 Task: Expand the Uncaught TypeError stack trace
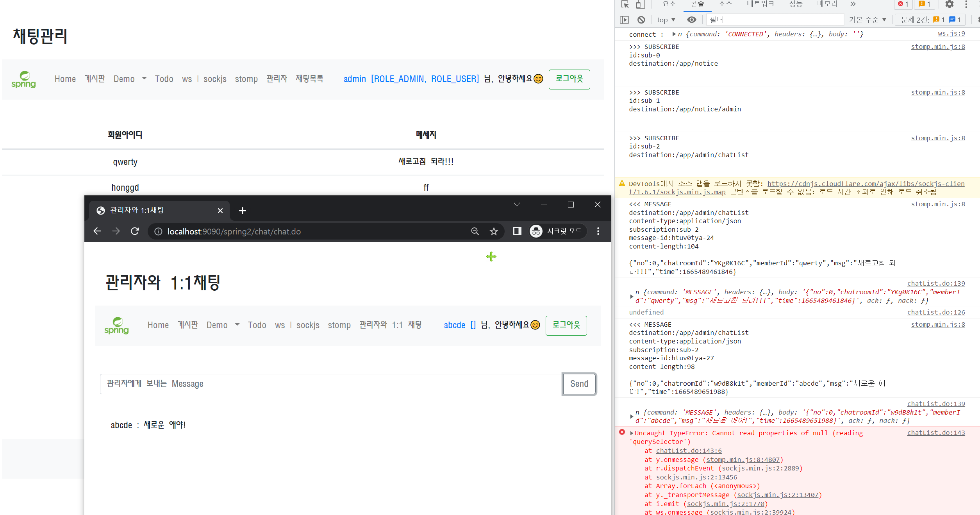click(x=632, y=433)
